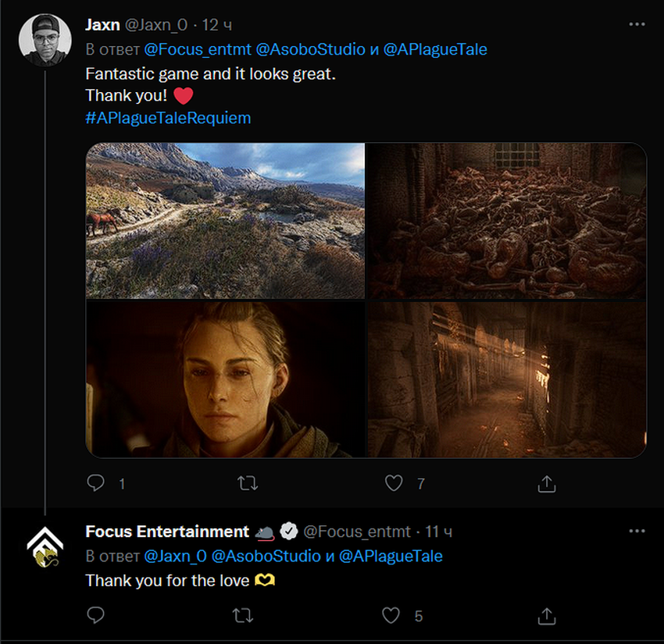
Task: Open the pile of rats screenshot
Action: 506,220
